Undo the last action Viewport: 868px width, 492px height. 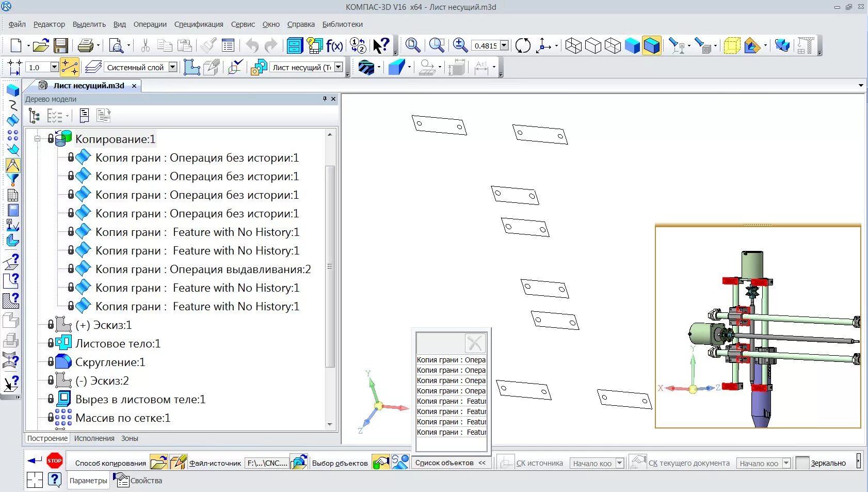(x=252, y=45)
